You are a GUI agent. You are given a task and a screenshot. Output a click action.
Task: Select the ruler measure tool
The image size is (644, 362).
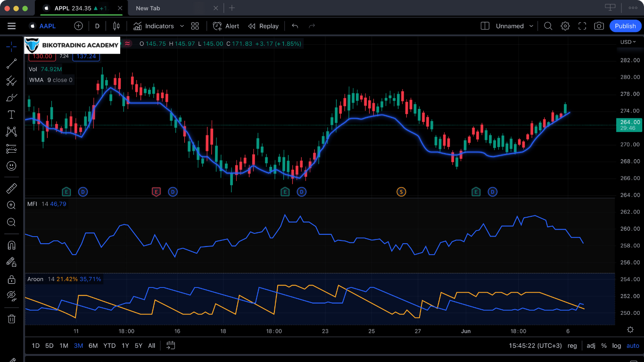pyautogui.click(x=11, y=189)
